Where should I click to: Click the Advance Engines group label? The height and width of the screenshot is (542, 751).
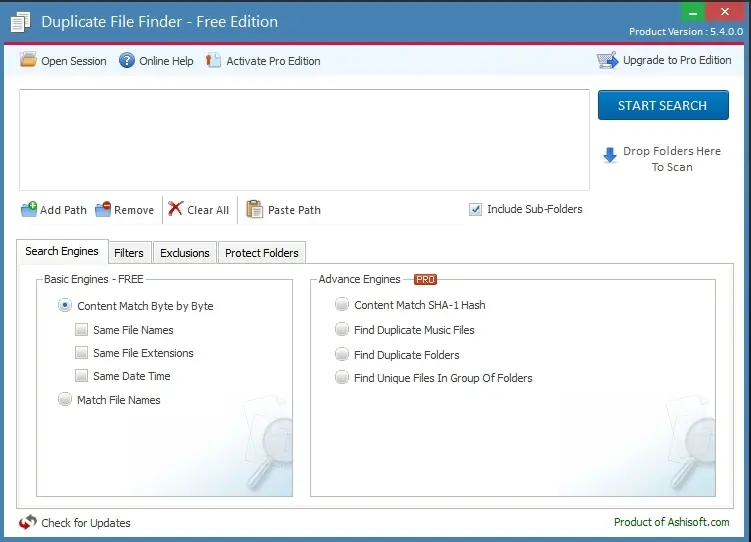360,279
